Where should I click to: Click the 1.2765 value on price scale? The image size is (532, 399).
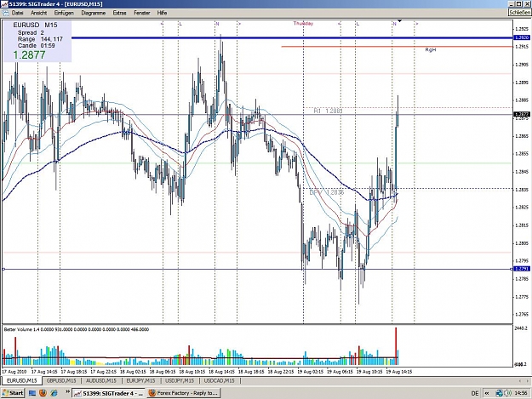(x=522, y=314)
